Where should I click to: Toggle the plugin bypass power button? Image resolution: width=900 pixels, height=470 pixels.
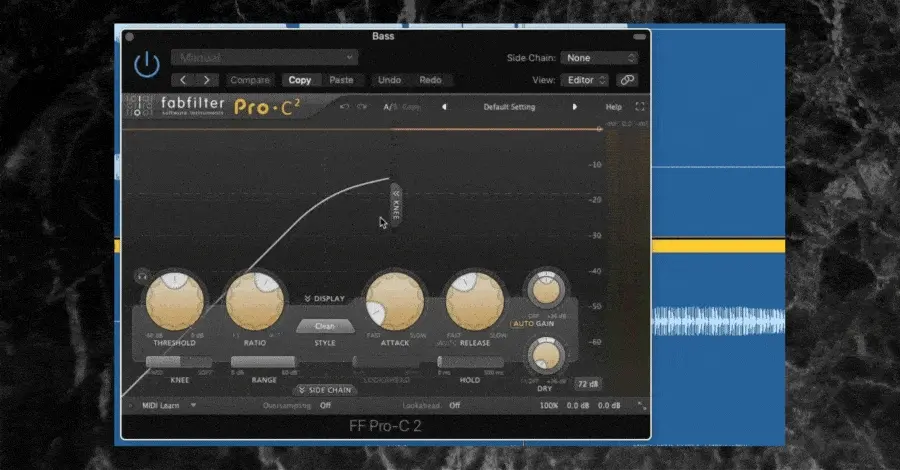point(146,64)
